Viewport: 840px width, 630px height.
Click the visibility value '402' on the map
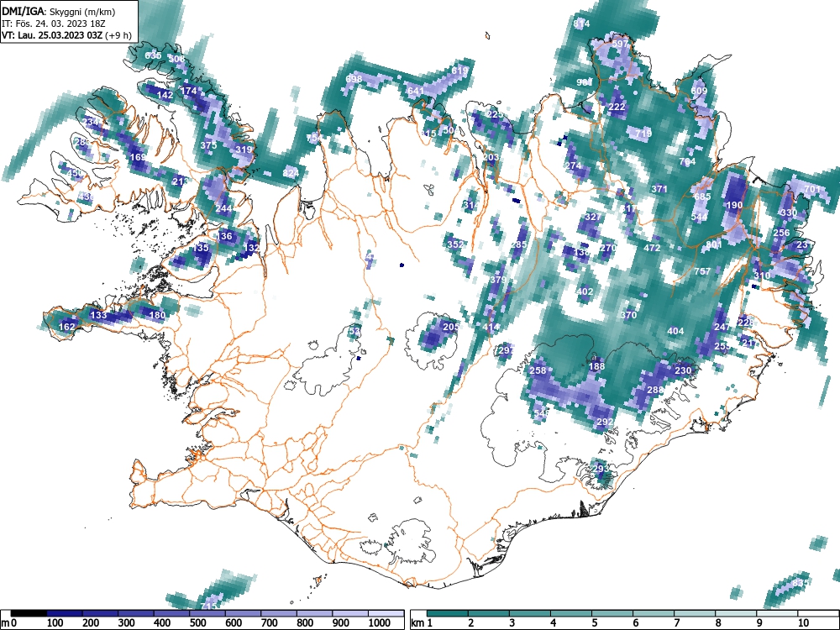[585, 291]
